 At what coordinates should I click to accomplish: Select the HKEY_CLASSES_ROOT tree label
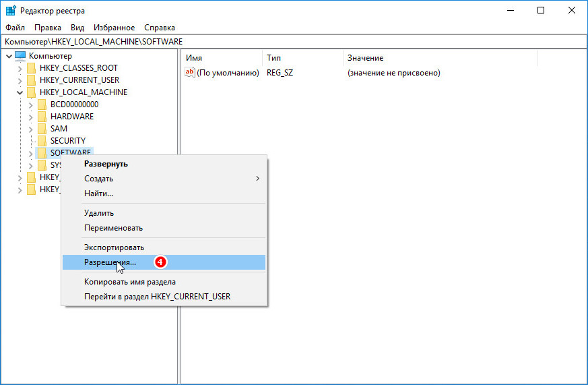(x=79, y=68)
